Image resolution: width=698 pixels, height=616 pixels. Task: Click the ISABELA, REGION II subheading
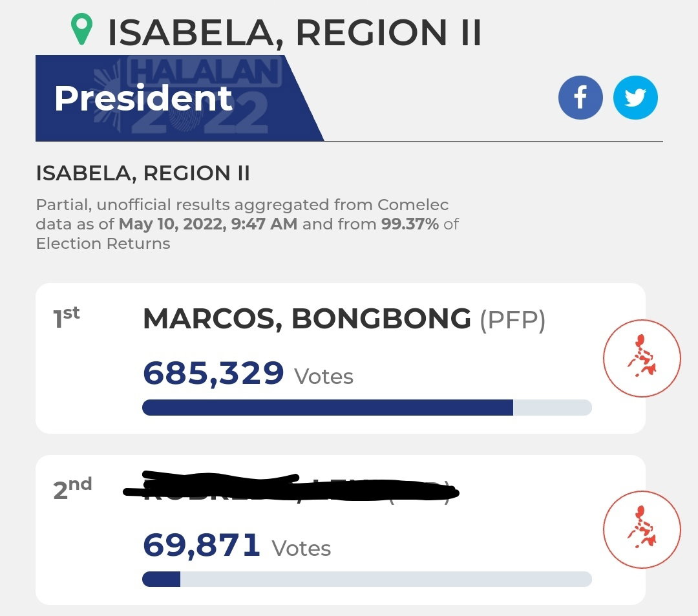coord(143,173)
